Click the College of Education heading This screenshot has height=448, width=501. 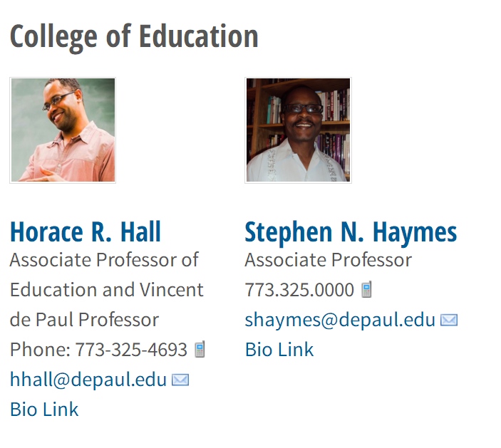tap(134, 36)
